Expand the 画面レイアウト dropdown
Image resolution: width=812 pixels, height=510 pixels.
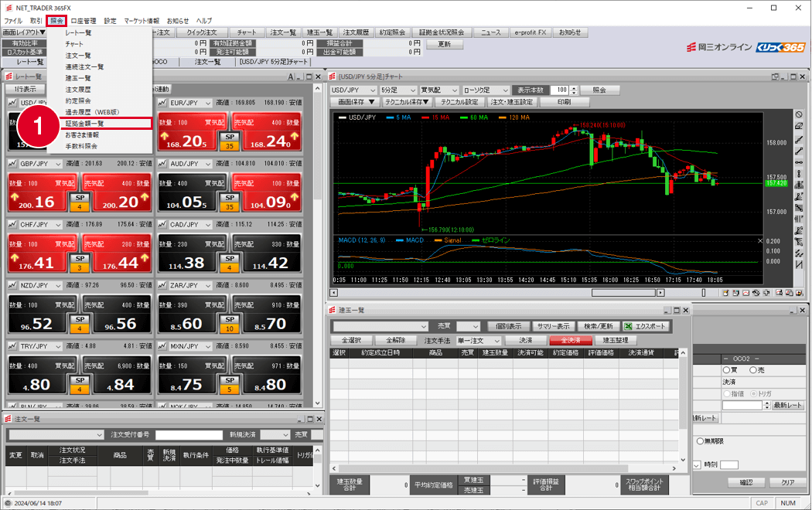24,32
